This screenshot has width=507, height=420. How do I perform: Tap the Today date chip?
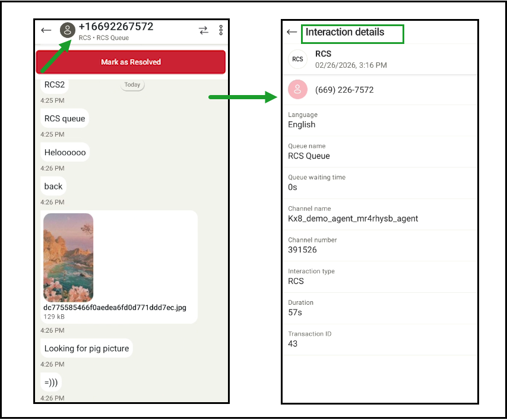point(132,85)
